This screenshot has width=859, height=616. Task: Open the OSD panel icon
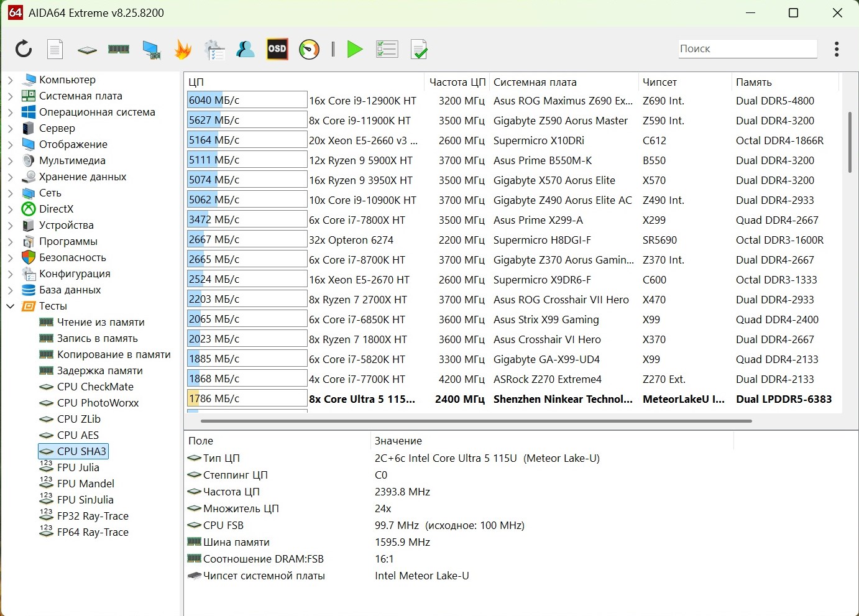coord(277,49)
